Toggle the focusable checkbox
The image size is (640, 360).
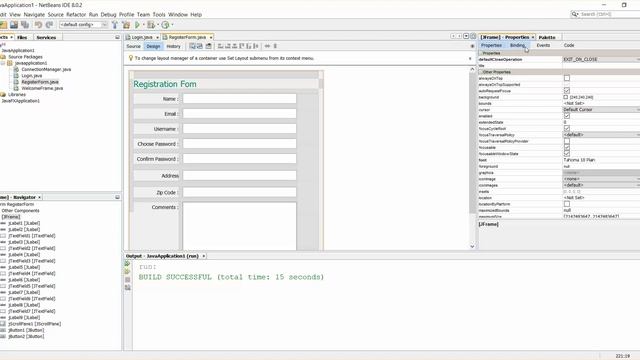click(567, 147)
